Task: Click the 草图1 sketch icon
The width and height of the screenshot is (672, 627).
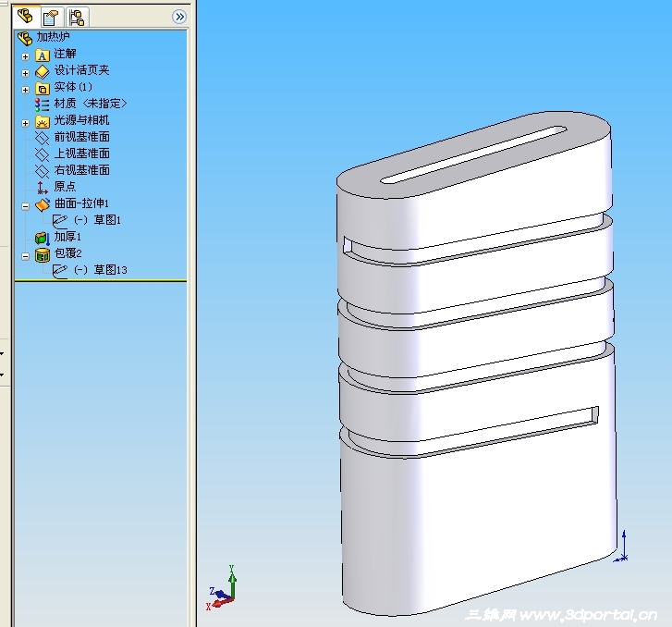Action: pyautogui.click(x=59, y=221)
